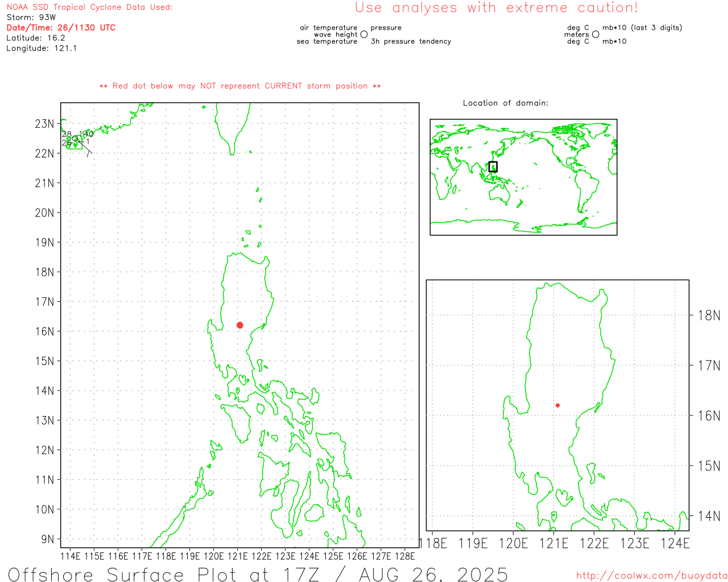Click the red dot disclaimer text
This screenshot has width=728, height=582.
[x=240, y=86]
